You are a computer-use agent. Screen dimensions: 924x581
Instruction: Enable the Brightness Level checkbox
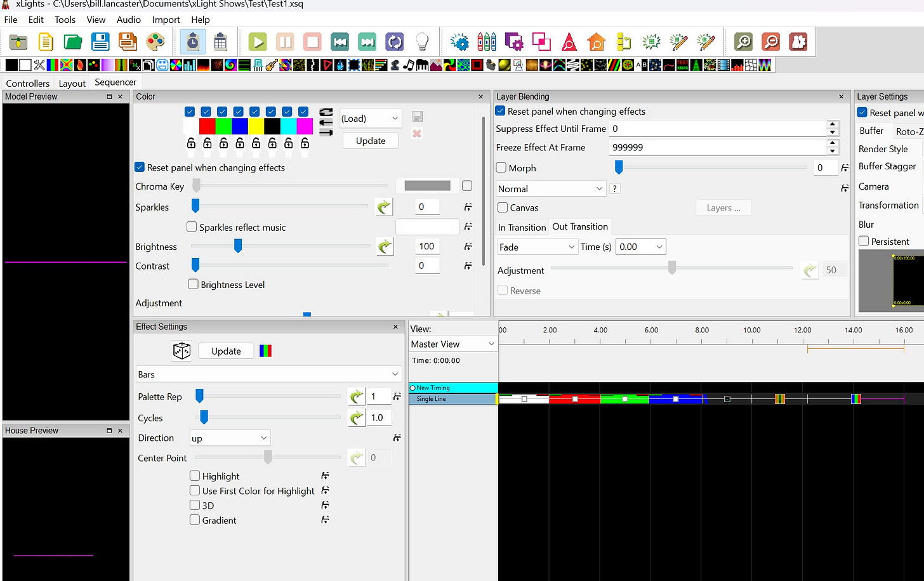pyautogui.click(x=194, y=284)
